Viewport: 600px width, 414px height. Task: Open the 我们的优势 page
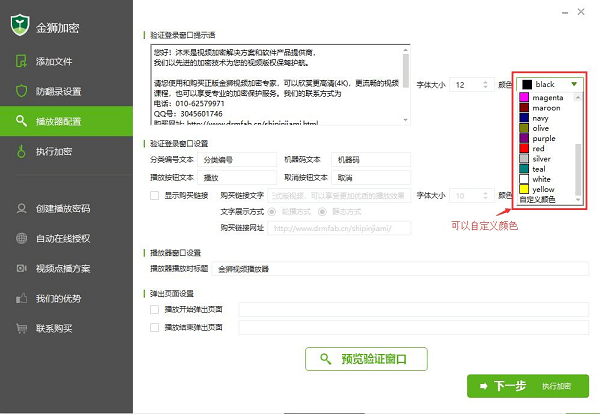pos(66,298)
